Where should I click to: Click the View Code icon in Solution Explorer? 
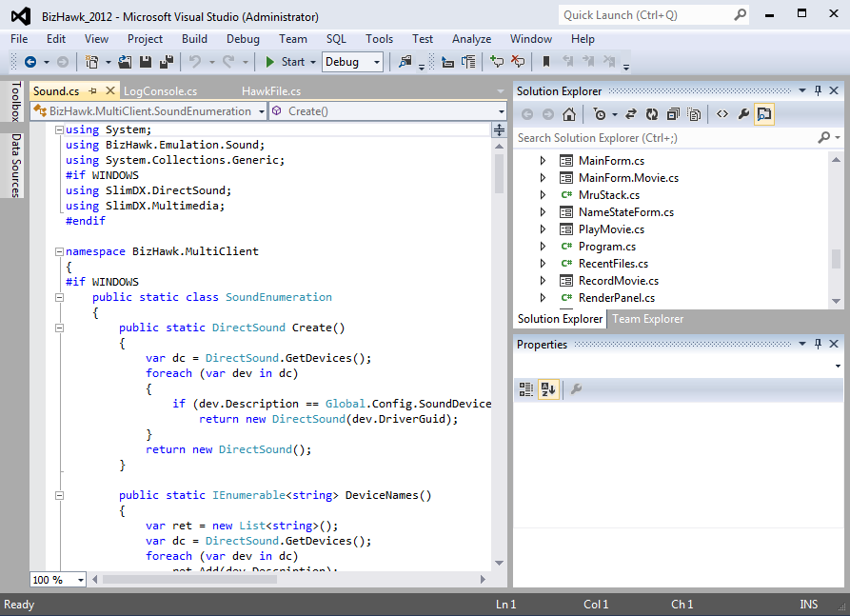[x=722, y=114]
